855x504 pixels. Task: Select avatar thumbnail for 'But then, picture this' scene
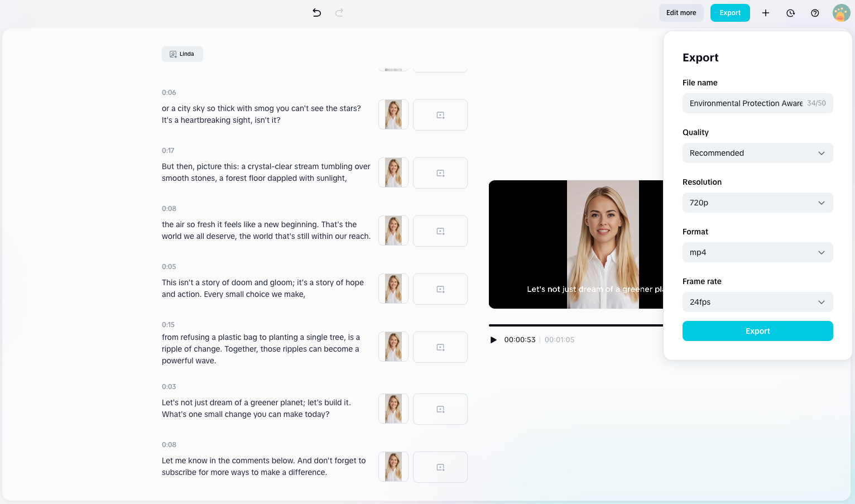[393, 173]
